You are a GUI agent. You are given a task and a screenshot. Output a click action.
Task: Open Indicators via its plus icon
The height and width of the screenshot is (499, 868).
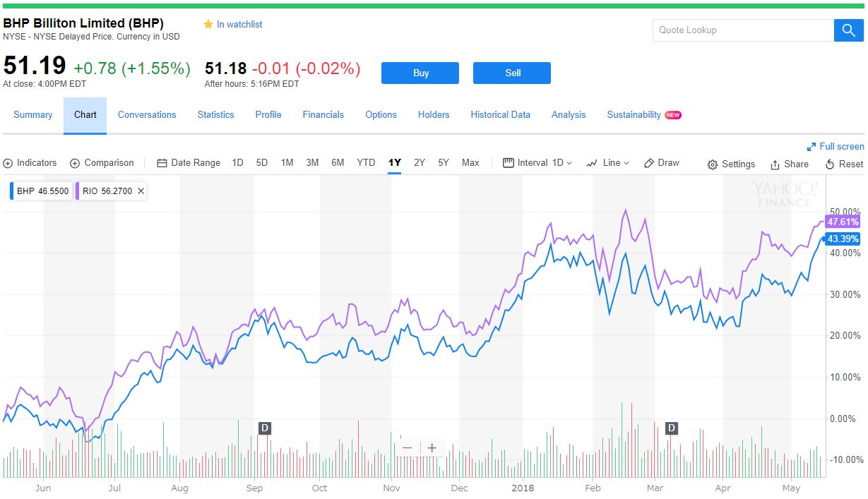pos(8,163)
